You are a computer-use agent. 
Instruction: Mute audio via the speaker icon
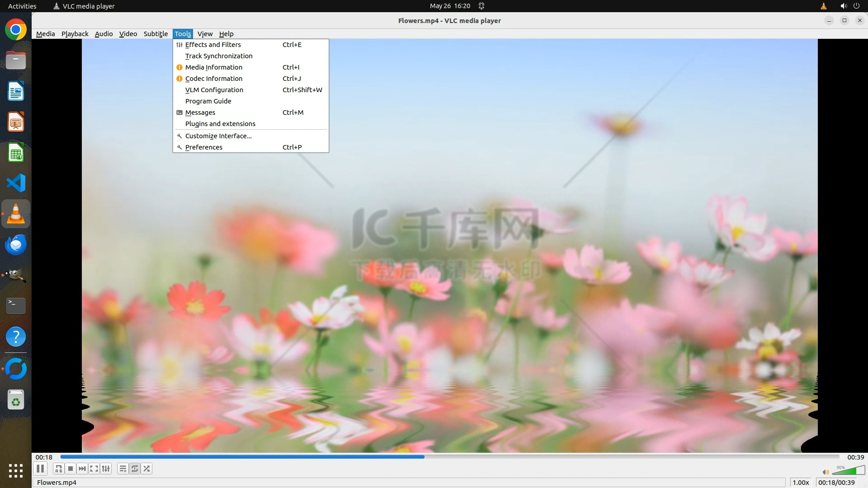[x=826, y=472]
